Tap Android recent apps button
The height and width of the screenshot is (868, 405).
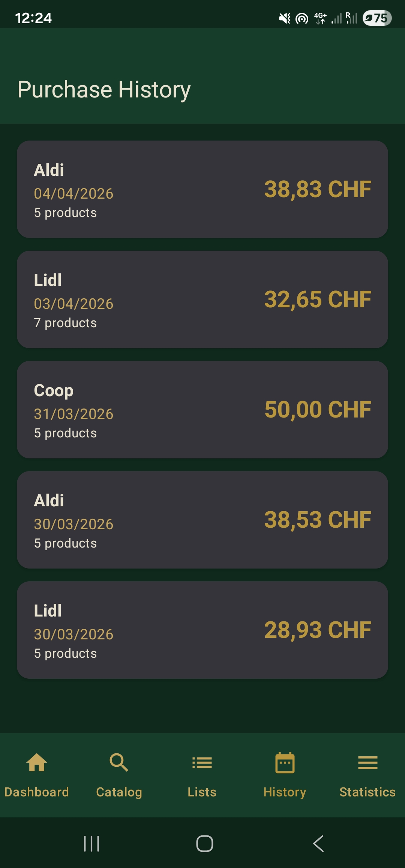(91, 844)
